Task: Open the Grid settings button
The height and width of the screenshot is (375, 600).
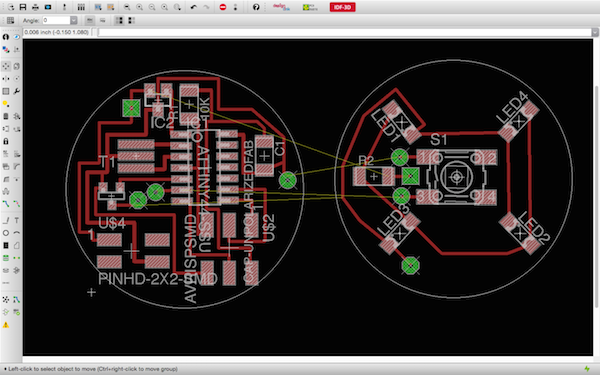Action: pos(10,20)
